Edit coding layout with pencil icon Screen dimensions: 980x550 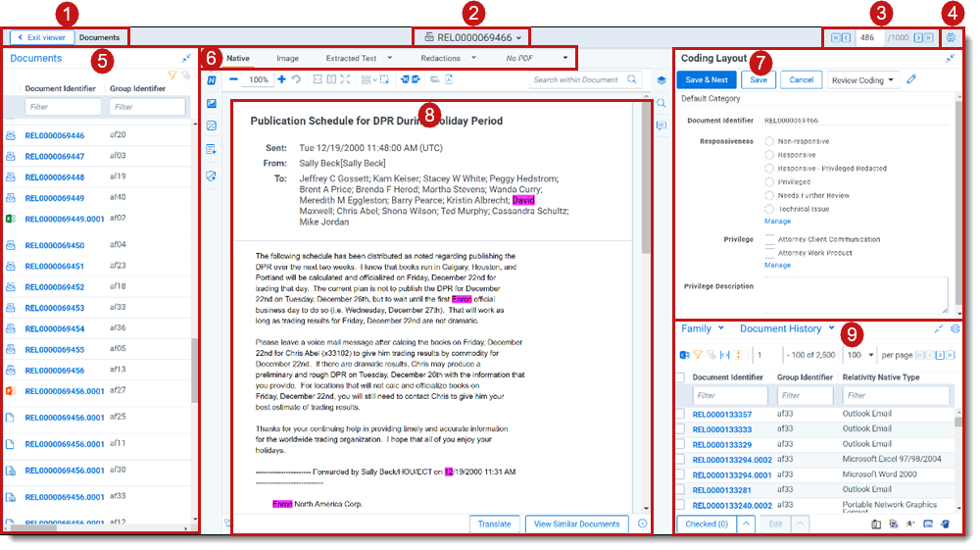coord(911,79)
